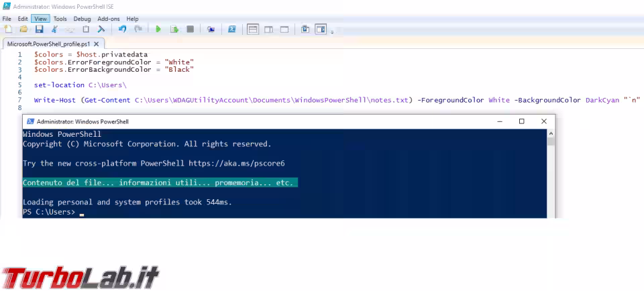This screenshot has width=644, height=291.
Task: Launch PowerShell console from toolbar
Action: pos(231,30)
